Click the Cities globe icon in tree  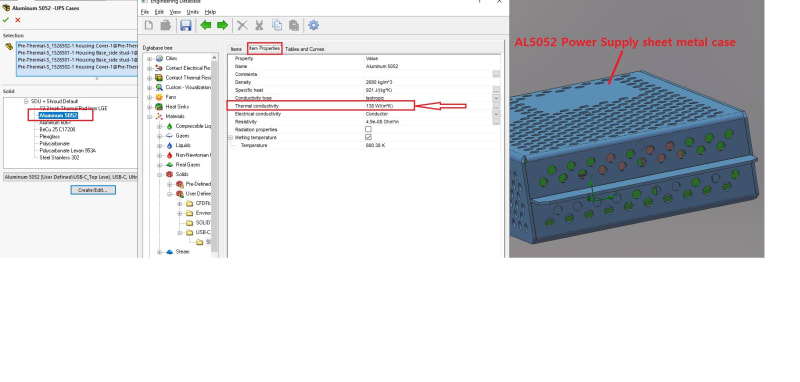[159, 59]
